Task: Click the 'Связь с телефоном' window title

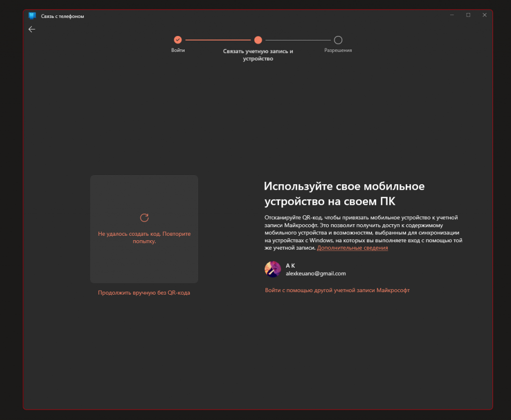Action: coord(62,16)
